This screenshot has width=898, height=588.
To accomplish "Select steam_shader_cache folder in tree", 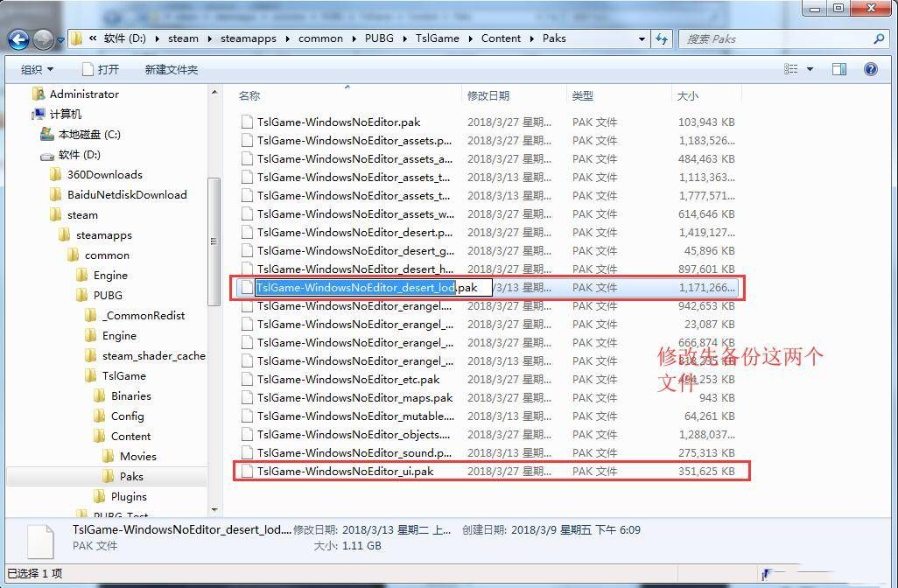I will [153, 355].
